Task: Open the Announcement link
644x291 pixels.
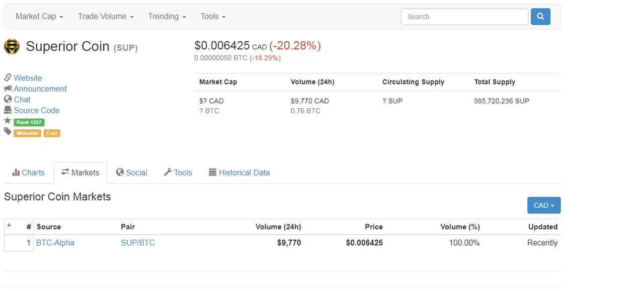Action: [40, 89]
